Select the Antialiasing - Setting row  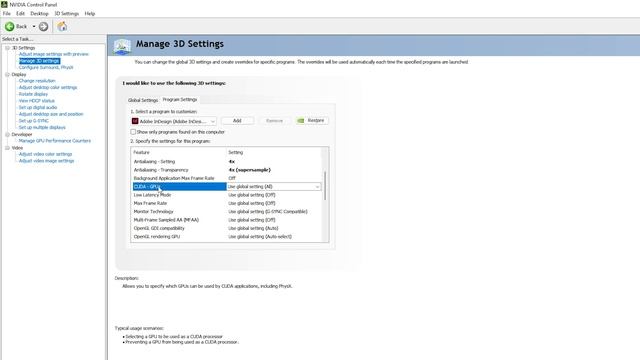point(227,162)
